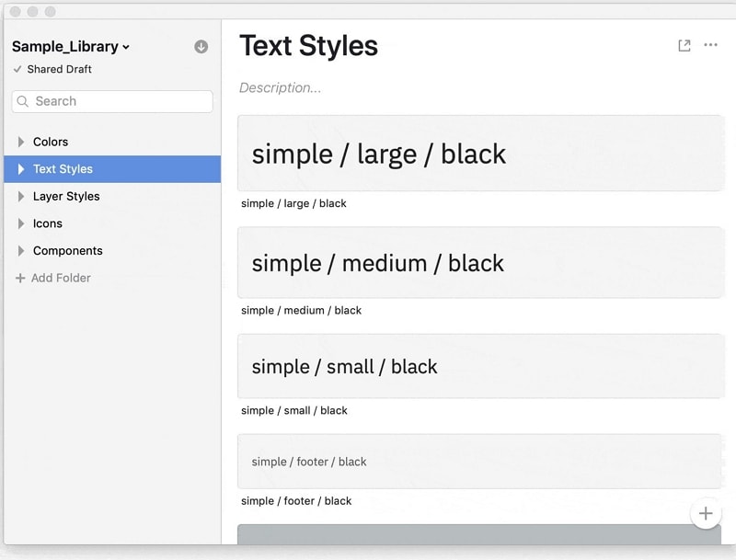
Task: Expand the Colors folder triangle
Action: point(21,142)
